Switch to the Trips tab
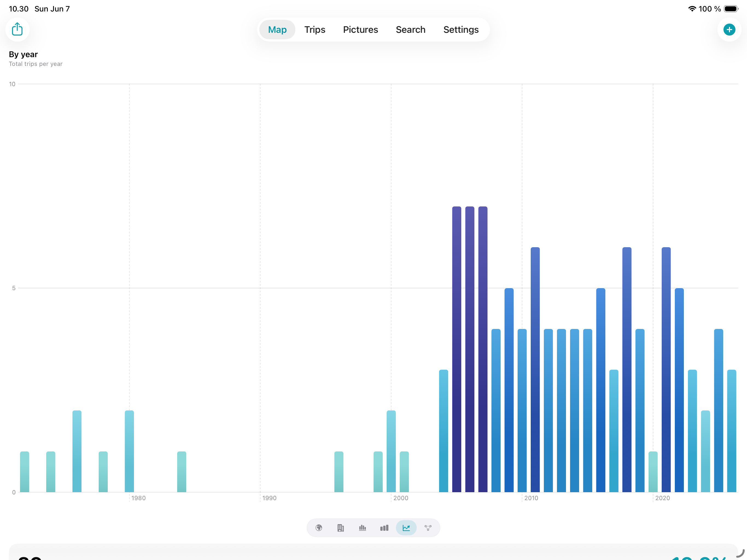Screen dimensions: 747x560 click(315, 30)
